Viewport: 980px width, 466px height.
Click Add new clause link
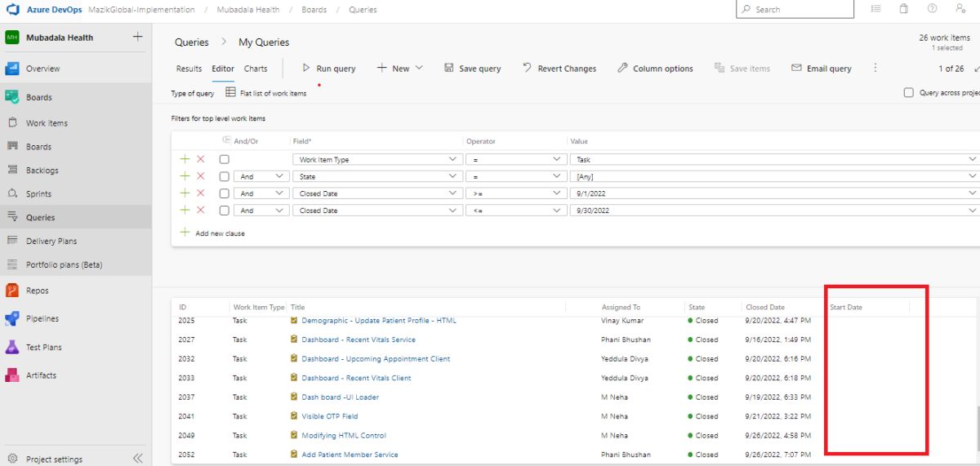tap(212, 233)
